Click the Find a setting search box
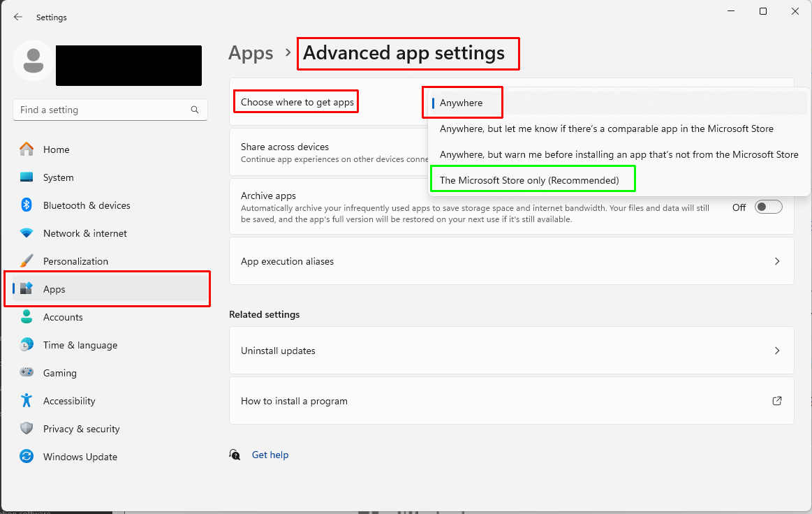The image size is (812, 514). (x=110, y=110)
